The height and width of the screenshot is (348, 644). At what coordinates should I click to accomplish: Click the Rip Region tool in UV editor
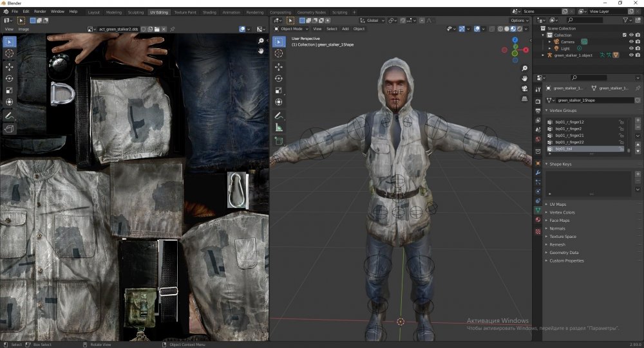9,129
